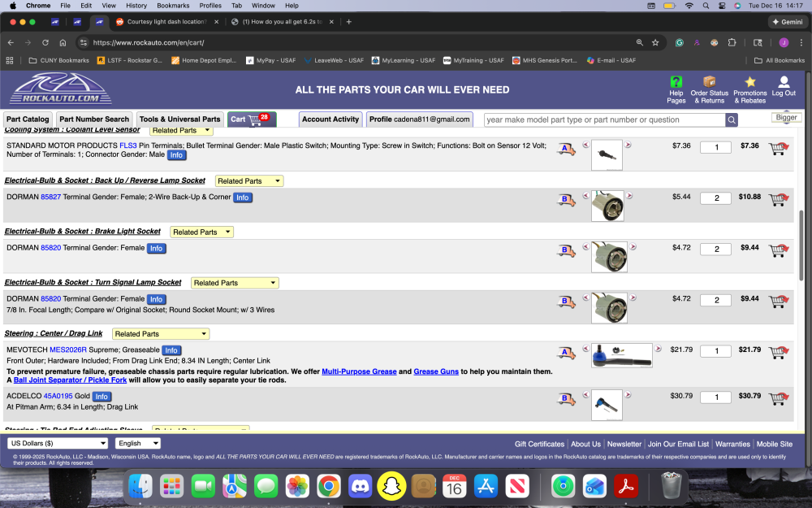
Task: Click vehicle A truck icon beside Standard Motor Products
Action: (x=566, y=148)
